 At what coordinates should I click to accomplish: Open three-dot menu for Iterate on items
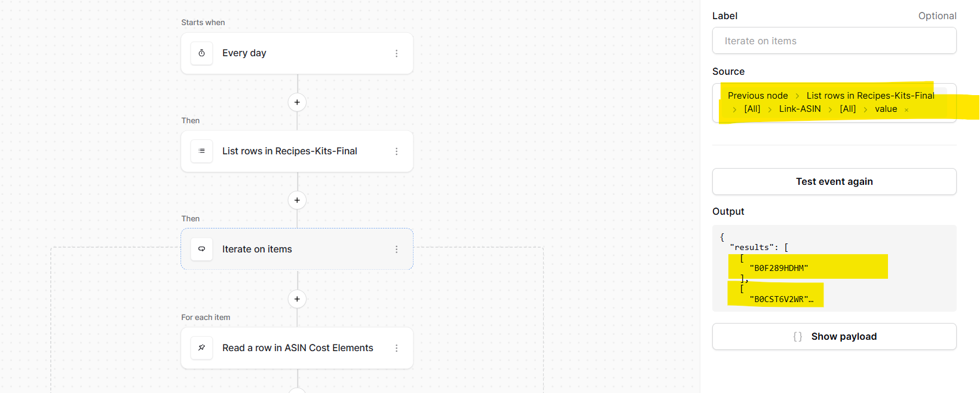coord(396,249)
